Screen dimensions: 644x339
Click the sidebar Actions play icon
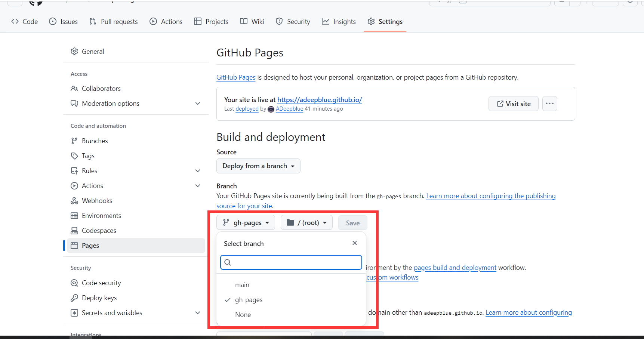pos(74,186)
